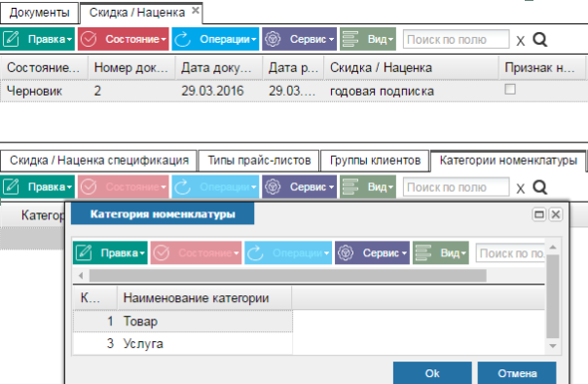Expand middle toolbar Сервис dropdown arrow
Viewport: 588px width, 384px height.
coord(331,186)
